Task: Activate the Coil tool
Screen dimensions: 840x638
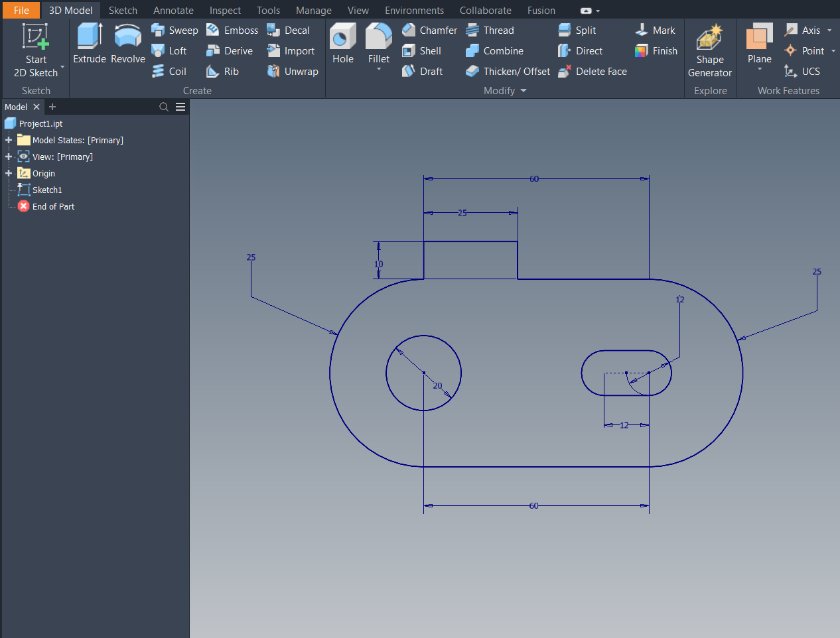Action: (x=169, y=72)
